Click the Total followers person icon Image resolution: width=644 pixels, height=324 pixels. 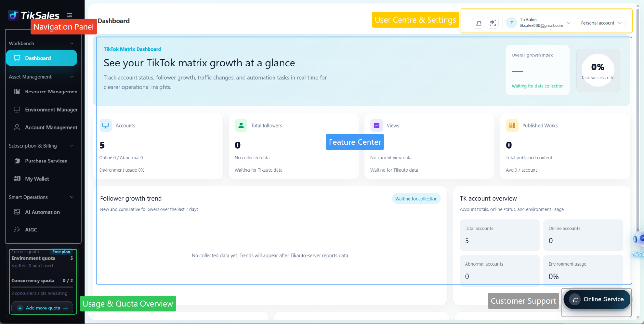(241, 125)
